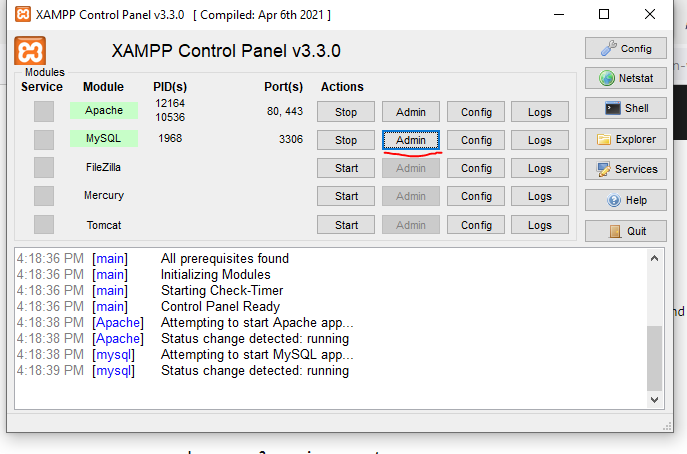Click the Tomcat module label
The width and height of the screenshot is (687, 454).
point(104,225)
